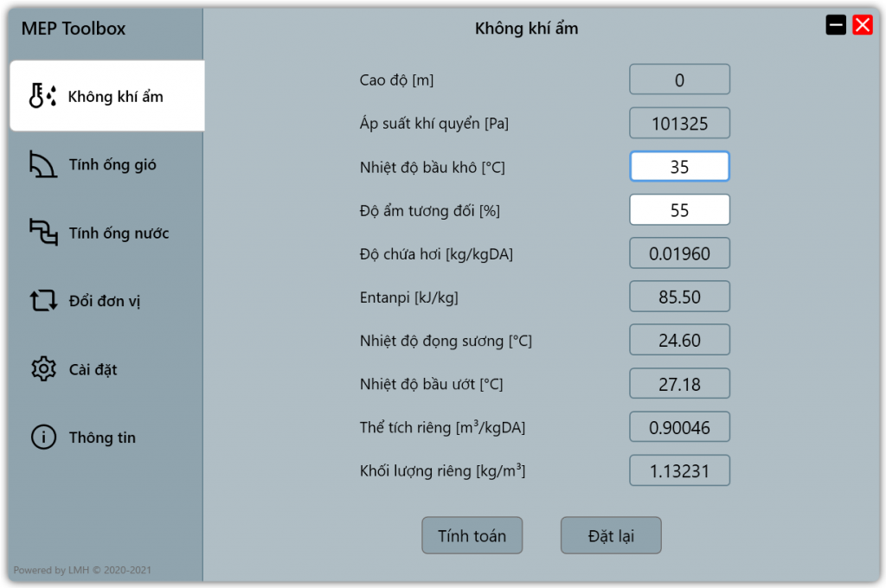Click the Cao độ altitude input field
This screenshot has height=588, width=886.
tap(679, 80)
